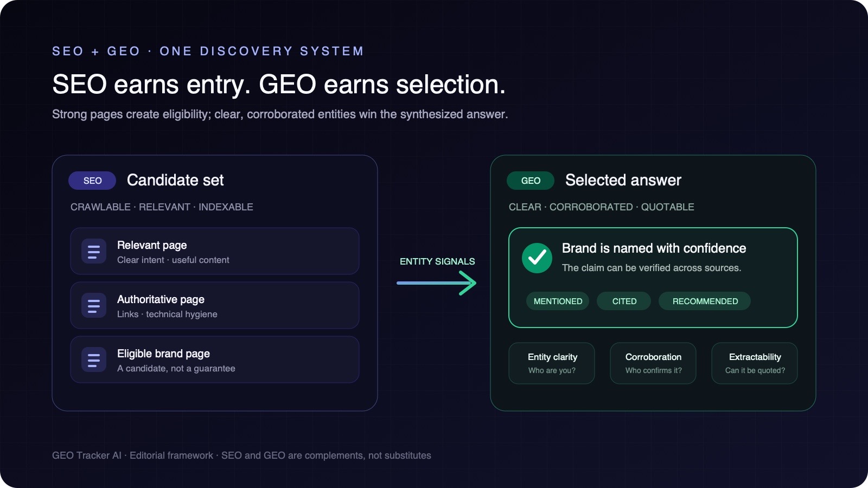Screen dimensions: 868x488
Task: Click 'CRAWLABLE · RELEVANT · INDEXABLE' line
Action: point(162,207)
